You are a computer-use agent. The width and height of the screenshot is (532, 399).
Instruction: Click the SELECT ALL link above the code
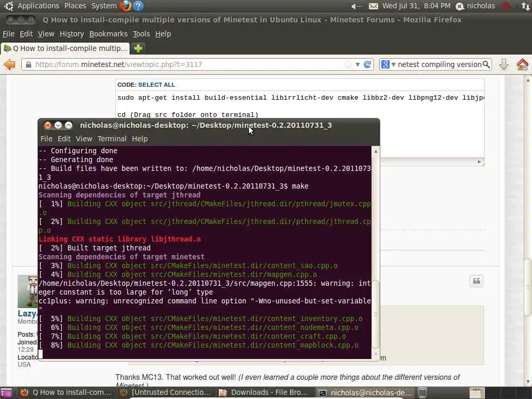point(156,85)
